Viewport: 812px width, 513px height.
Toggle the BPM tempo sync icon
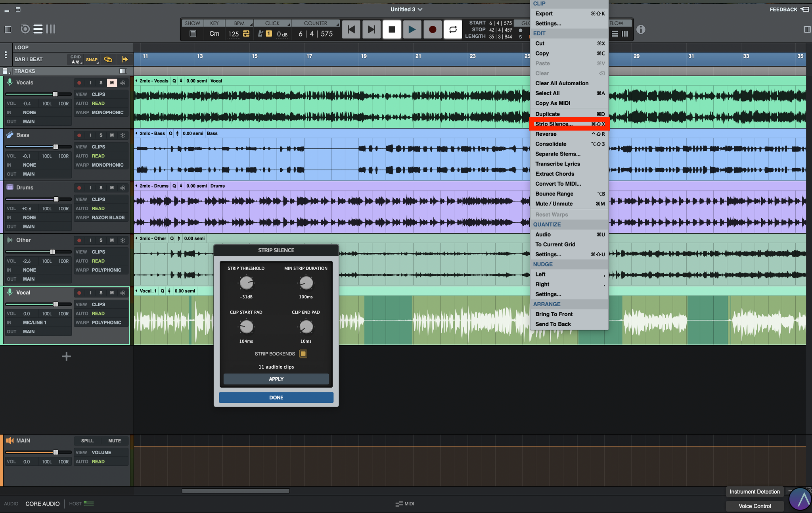click(x=246, y=34)
